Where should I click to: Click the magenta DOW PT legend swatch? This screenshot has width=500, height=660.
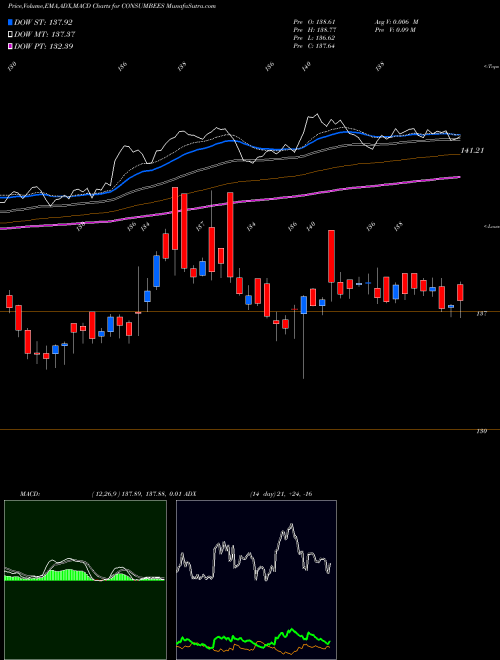pos(11,46)
